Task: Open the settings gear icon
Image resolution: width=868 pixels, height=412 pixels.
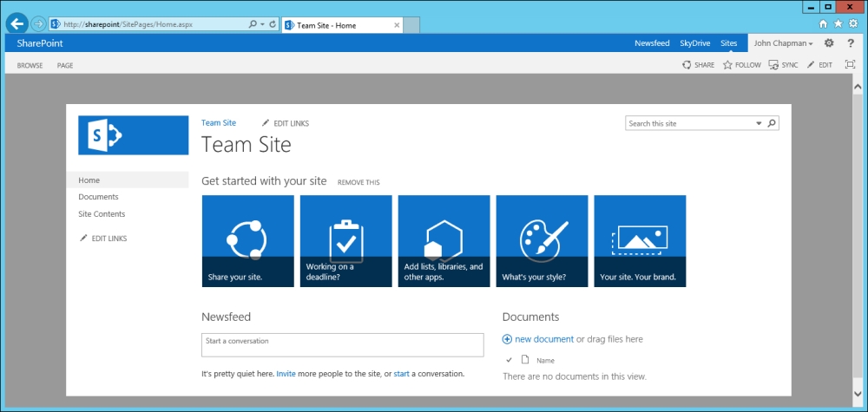Action: click(829, 43)
